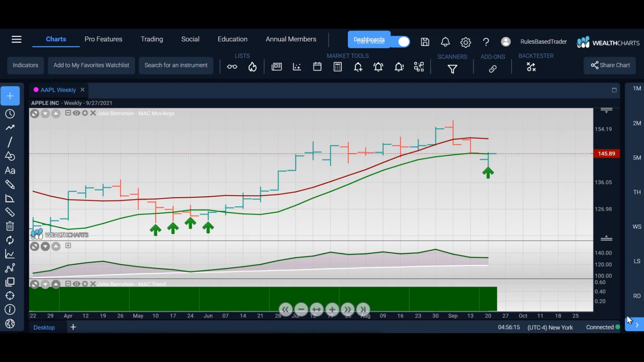Click the alert bell with exclamation icon

[399, 67]
